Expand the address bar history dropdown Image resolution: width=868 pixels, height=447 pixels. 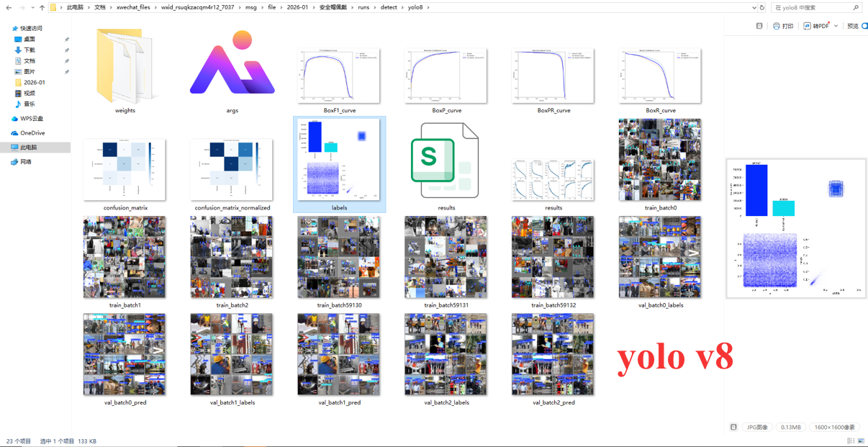coord(754,7)
